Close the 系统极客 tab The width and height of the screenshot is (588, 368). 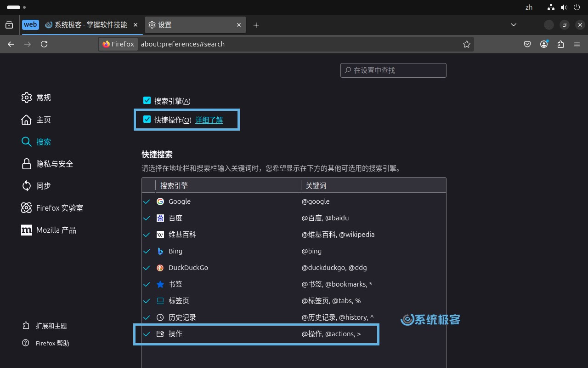(135, 25)
